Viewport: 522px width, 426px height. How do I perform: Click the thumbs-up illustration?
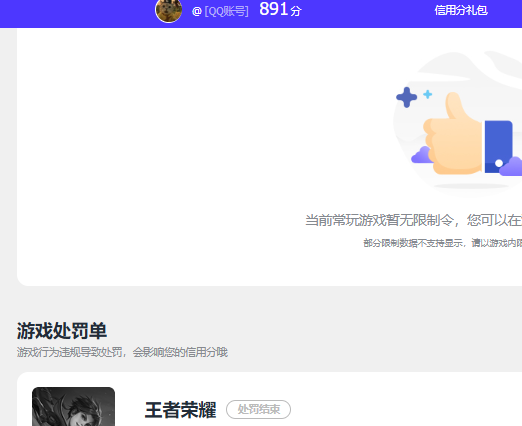pos(459,124)
